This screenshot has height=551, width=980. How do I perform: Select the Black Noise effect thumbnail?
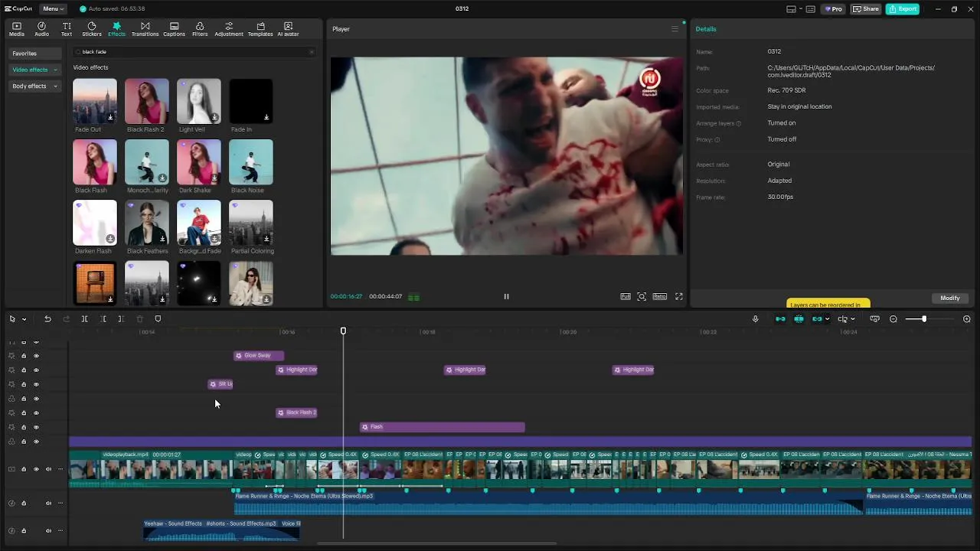(x=251, y=161)
